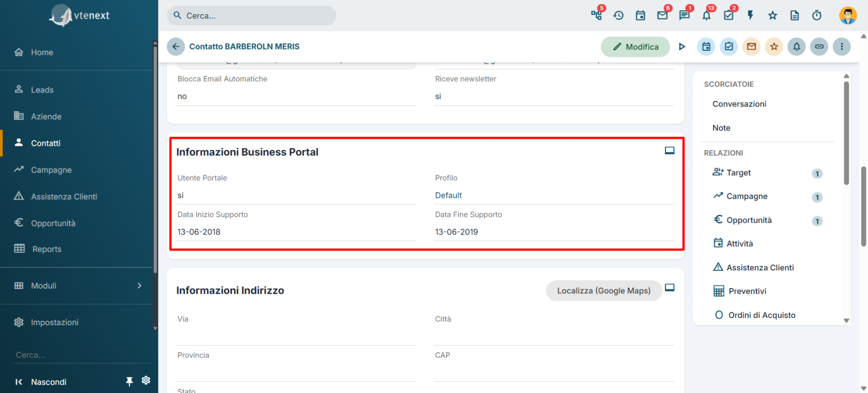Click the grey bell follow button
Screen dimensions: 868x393
797,47
